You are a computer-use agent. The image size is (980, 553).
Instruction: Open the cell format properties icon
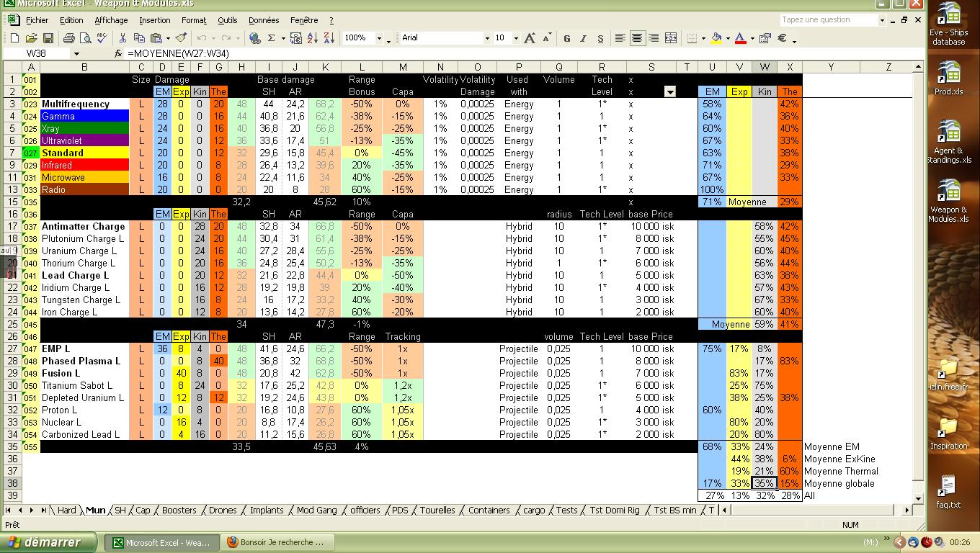765,38
